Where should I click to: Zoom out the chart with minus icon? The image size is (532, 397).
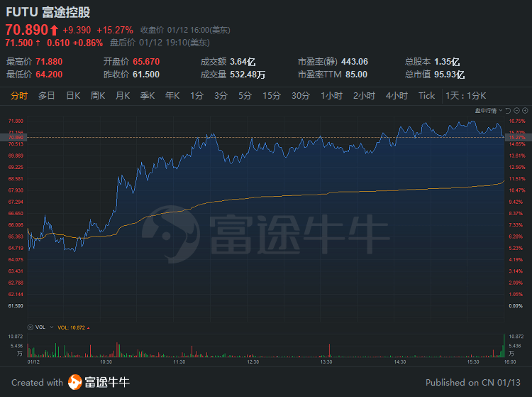pyautogui.click(x=516, y=111)
